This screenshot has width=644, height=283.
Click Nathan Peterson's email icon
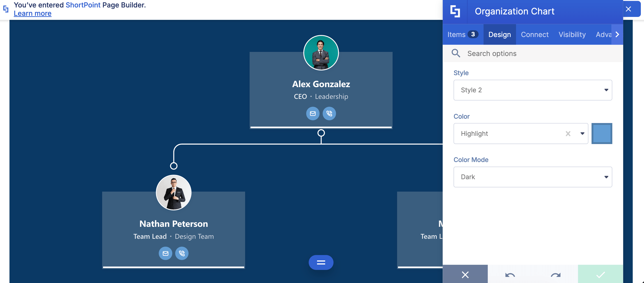(166, 253)
